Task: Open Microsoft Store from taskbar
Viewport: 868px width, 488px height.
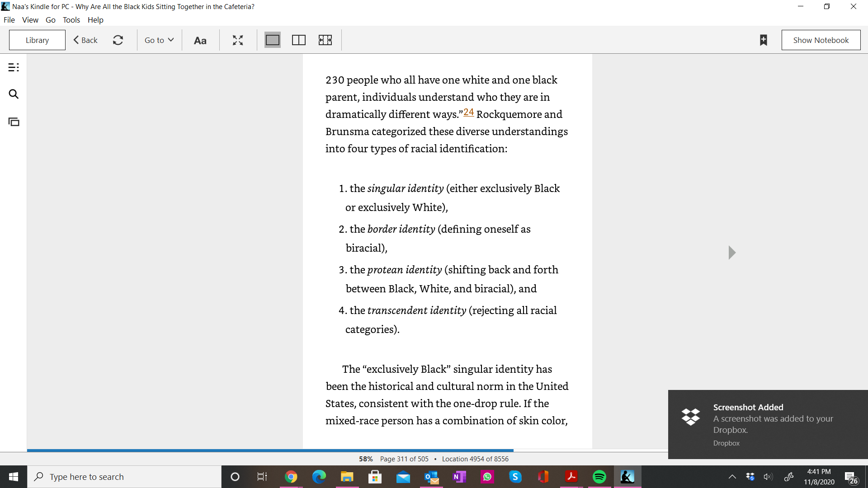Action: [x=375, y=477]
